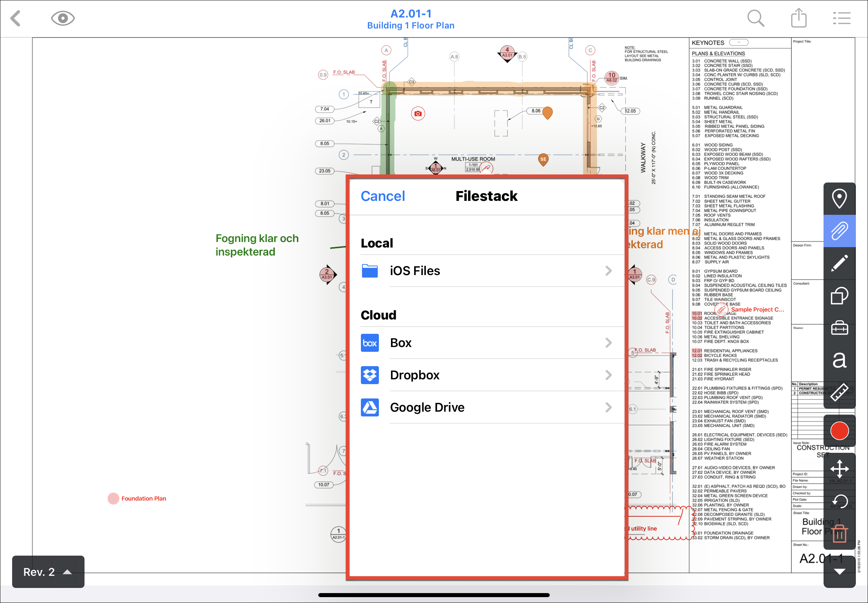Tap the MULTI-USE ROOM label
The width and height of the screenshot is (868, 603).
tap(473, 159)
